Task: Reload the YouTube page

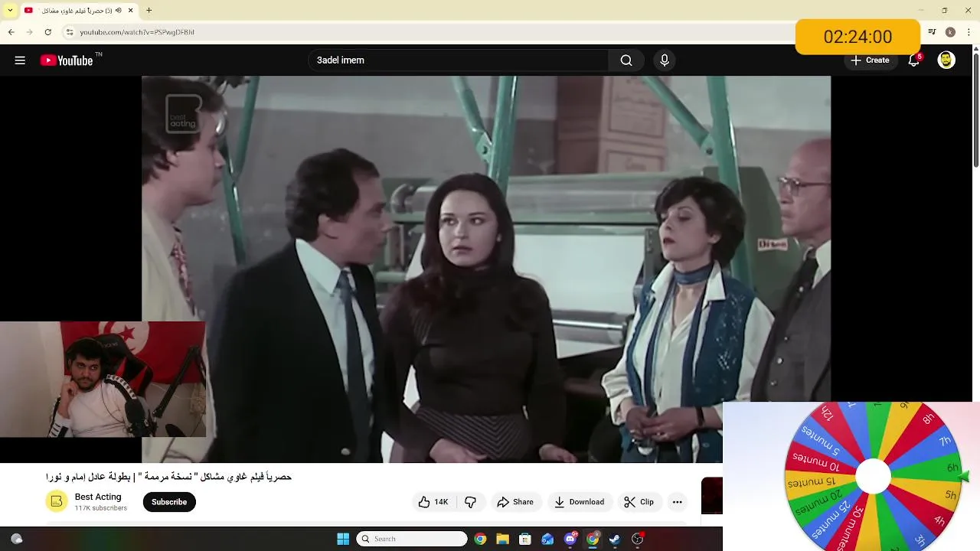Action: click(48, 32)
